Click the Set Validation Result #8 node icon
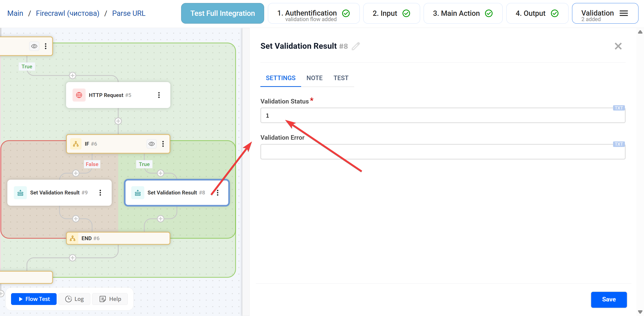 click(138, 193)
